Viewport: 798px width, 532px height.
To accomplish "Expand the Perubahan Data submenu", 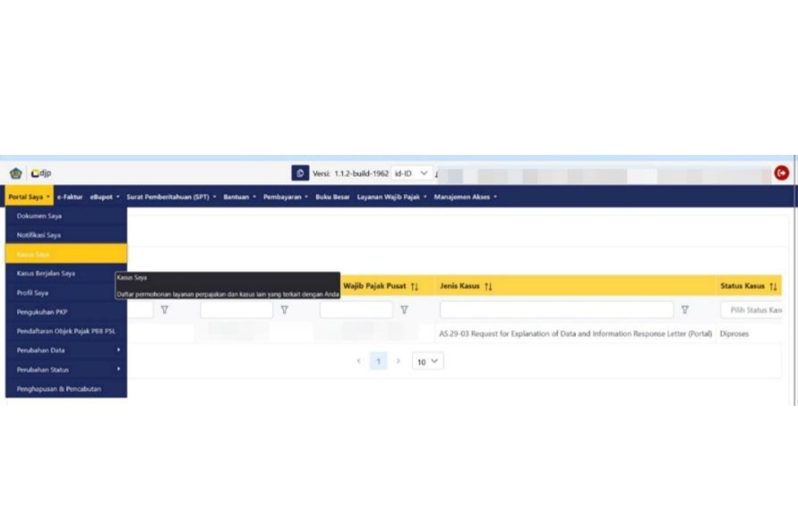I will click(x=66, y=350).
